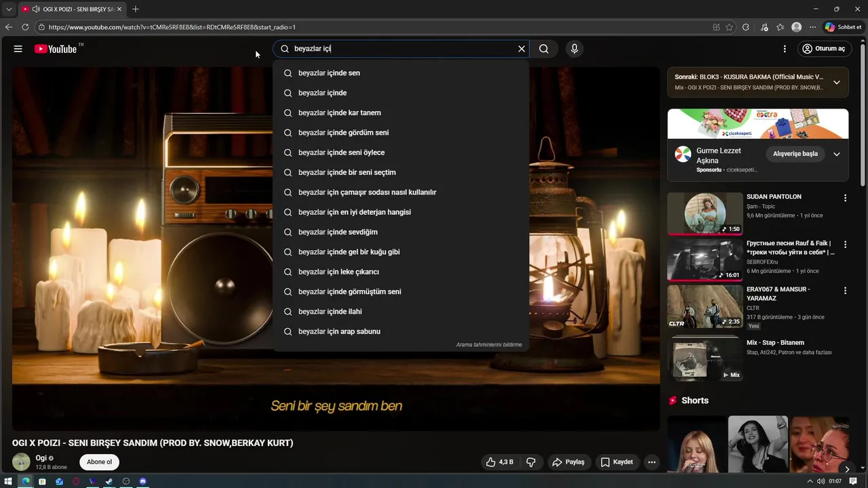Viewport: 868px width, 488px height.
Task: Click the Shorts section logo icon
Action: (673, 401)
